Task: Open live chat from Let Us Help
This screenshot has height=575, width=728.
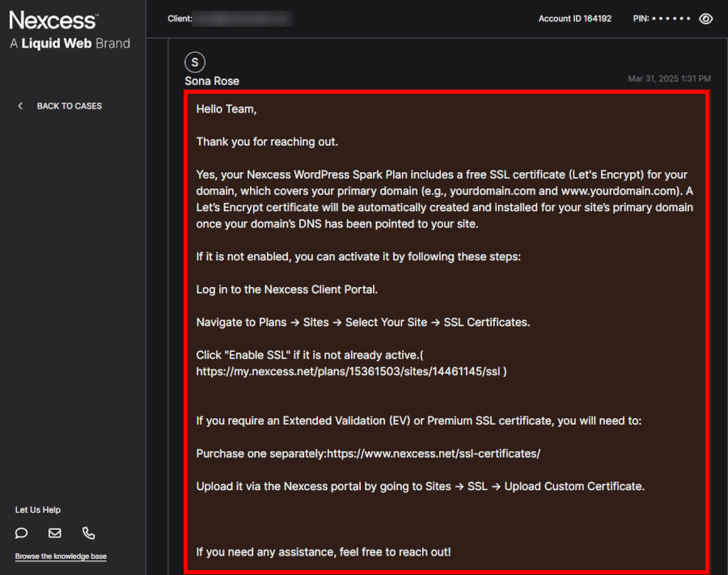Action: [21, 533]
